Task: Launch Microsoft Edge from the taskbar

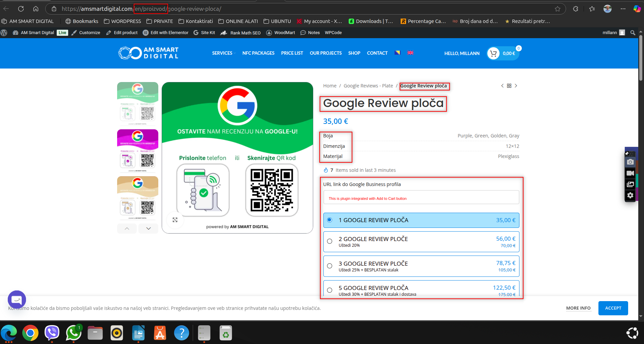Action: tap(9, 333)
